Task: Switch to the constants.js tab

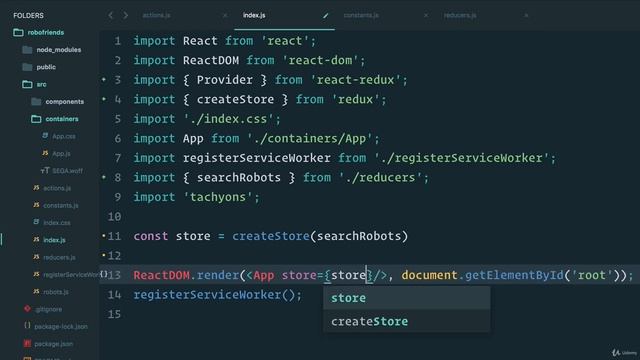Action: (x=361, y=16)
